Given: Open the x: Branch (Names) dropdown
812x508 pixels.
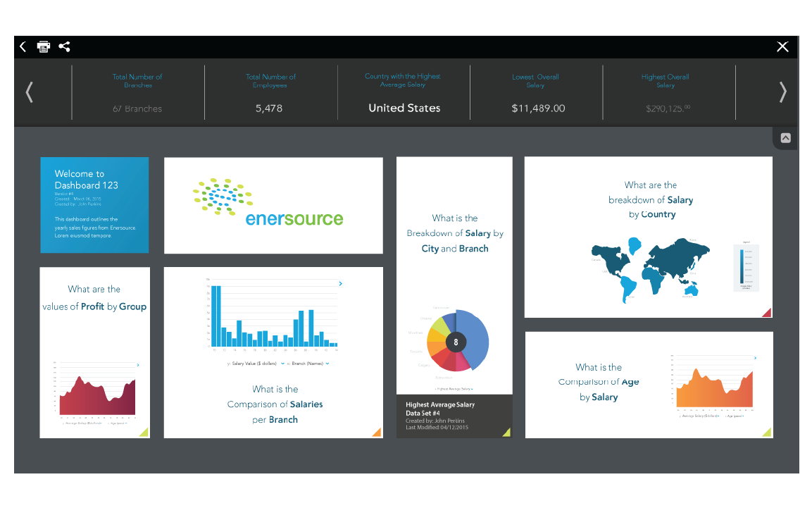Looking at the screenshot, I should (x=327, y=364).
